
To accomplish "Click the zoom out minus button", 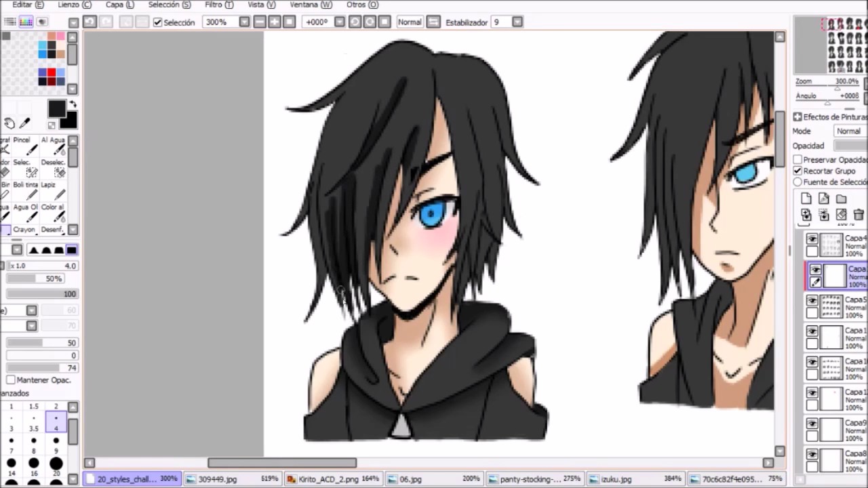I will (x=260, y=22).
